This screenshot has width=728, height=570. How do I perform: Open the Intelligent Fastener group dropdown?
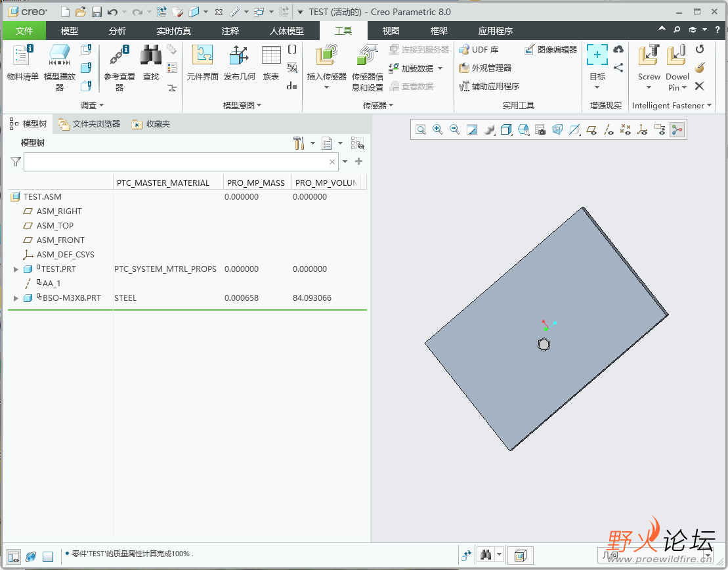click(x=672, y=106)
